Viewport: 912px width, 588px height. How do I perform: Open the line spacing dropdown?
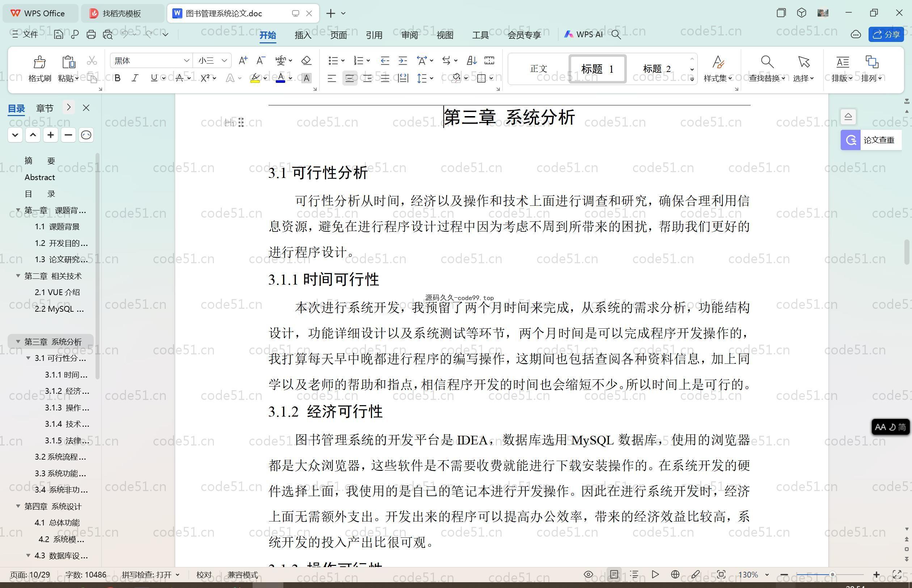click(x=431, y=78)
